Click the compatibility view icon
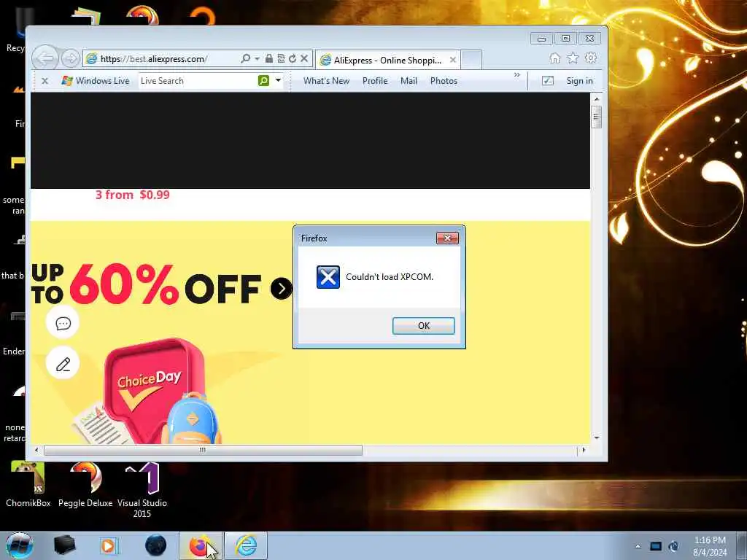This screenshot has width=747, height=560. click(x=281, y=58)
